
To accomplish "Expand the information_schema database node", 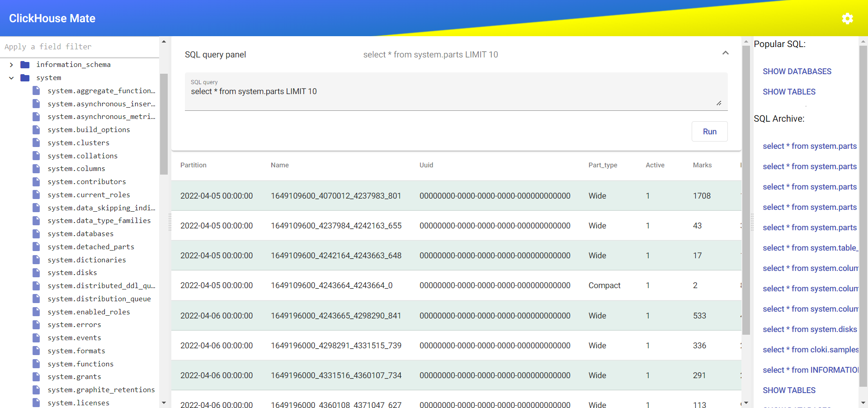I will (11, 65).
